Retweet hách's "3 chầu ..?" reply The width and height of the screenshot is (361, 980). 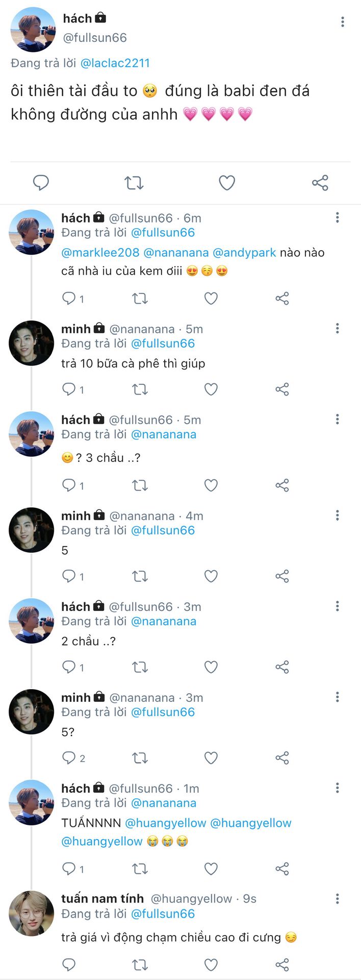pyautogui.click(x=140, y=485)
